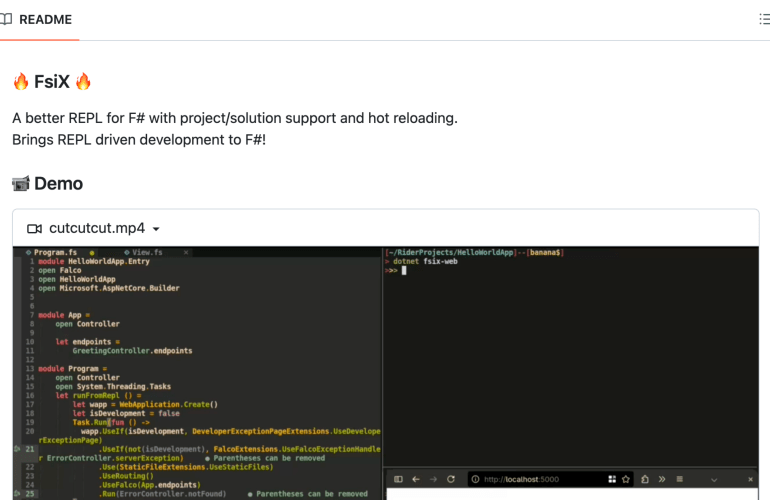Open the README outline list icon
This screenshot has width=770, height=500.
(764, 19)
